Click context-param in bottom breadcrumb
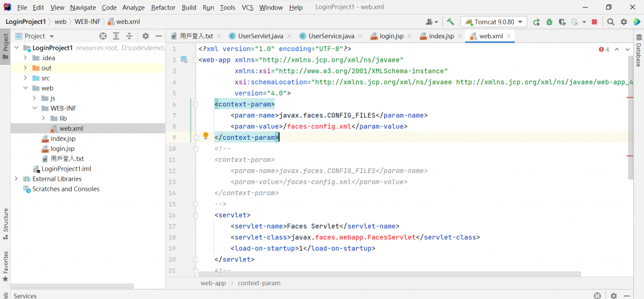 point(259,283)
